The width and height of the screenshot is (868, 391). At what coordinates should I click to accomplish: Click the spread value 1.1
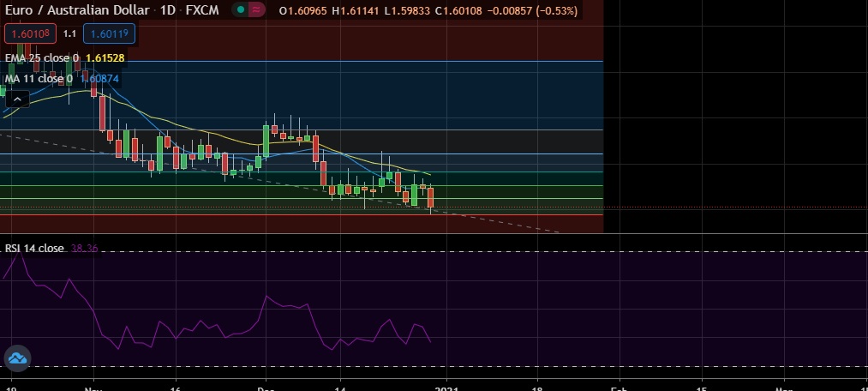[69, 33]
